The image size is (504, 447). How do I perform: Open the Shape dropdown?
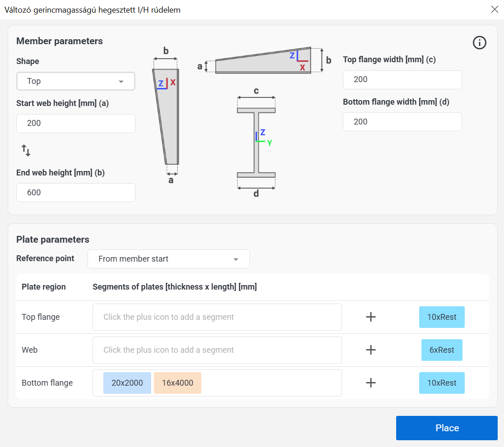(75, 81)
